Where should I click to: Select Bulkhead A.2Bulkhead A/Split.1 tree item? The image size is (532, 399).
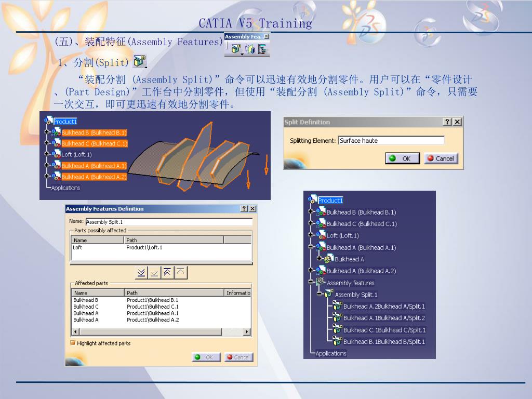[x=384, y=307]
